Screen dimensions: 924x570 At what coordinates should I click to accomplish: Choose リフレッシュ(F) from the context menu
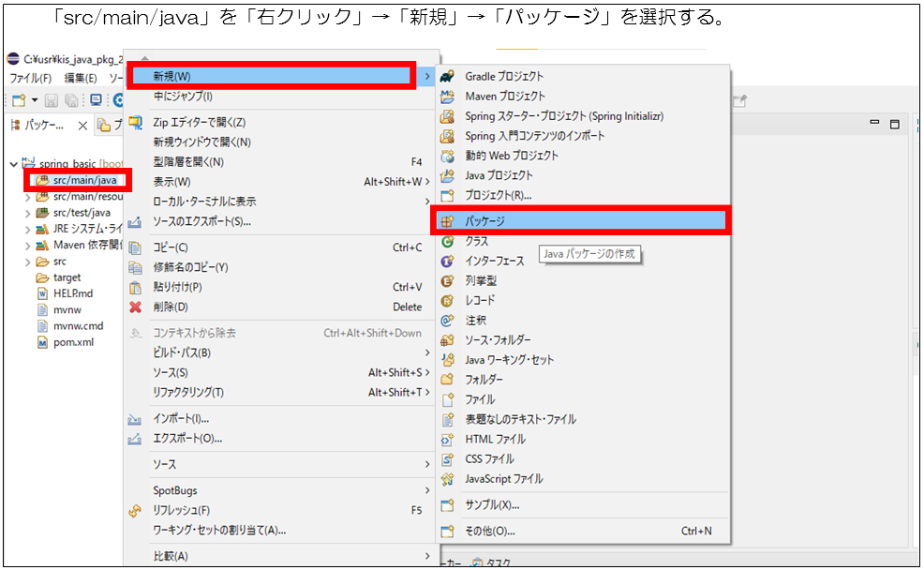(182, 510)
